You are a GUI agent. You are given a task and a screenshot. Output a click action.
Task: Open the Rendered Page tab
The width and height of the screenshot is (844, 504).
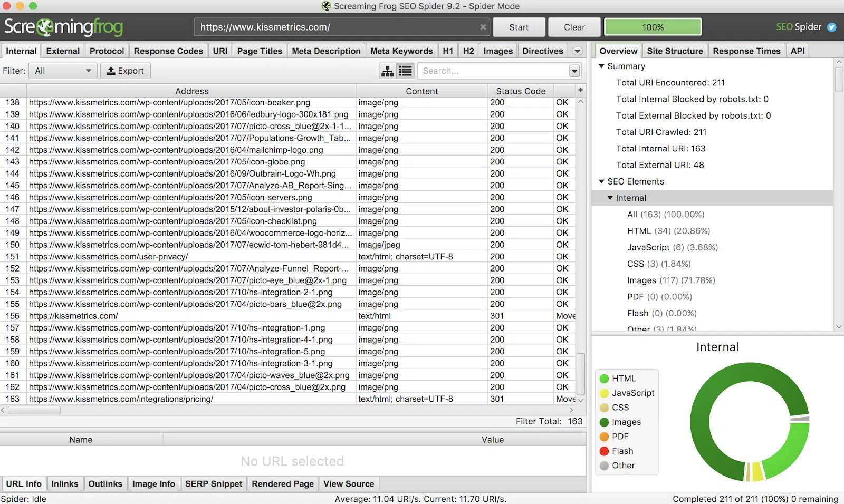pos(283,484)
